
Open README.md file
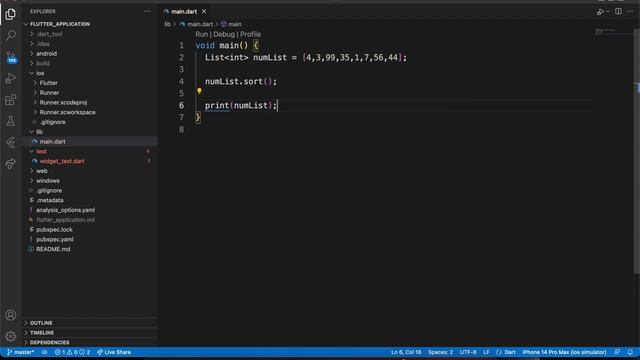53,249
